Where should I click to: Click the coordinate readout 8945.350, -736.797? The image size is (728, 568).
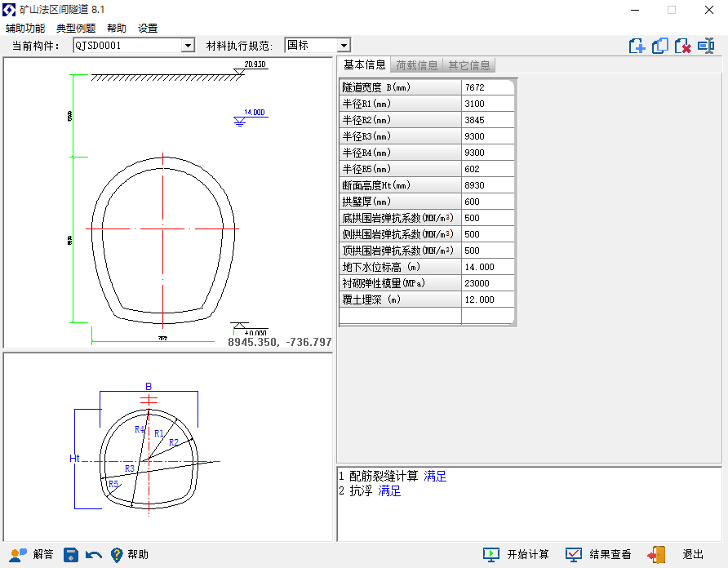tap(280, 342)
